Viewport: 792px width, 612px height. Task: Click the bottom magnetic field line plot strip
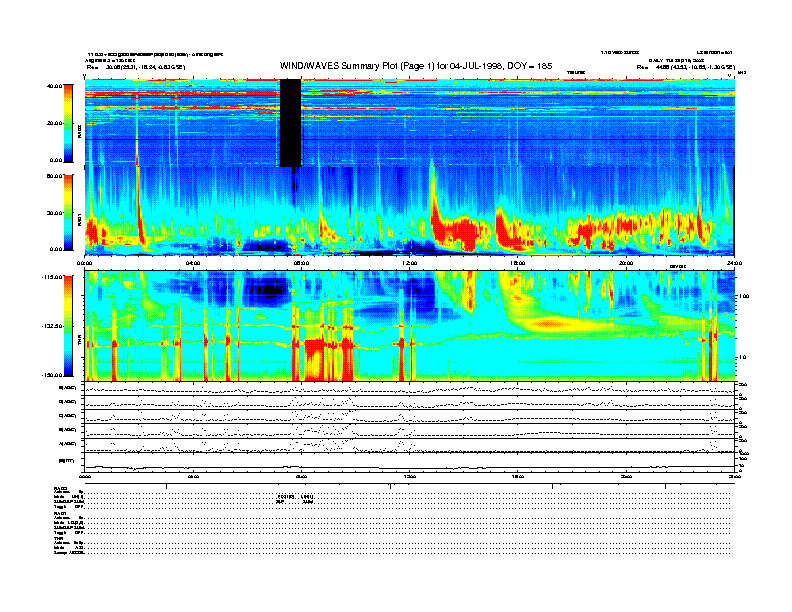[409, 463]
